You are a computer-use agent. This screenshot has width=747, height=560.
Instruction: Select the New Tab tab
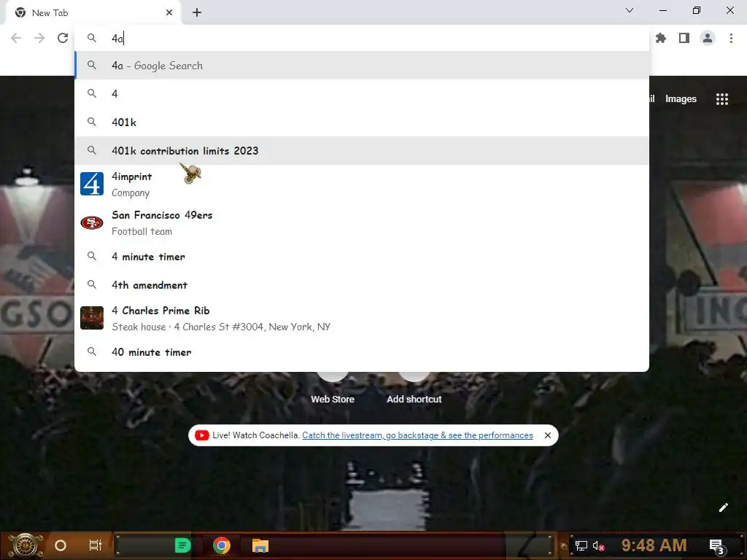point(93,13)
